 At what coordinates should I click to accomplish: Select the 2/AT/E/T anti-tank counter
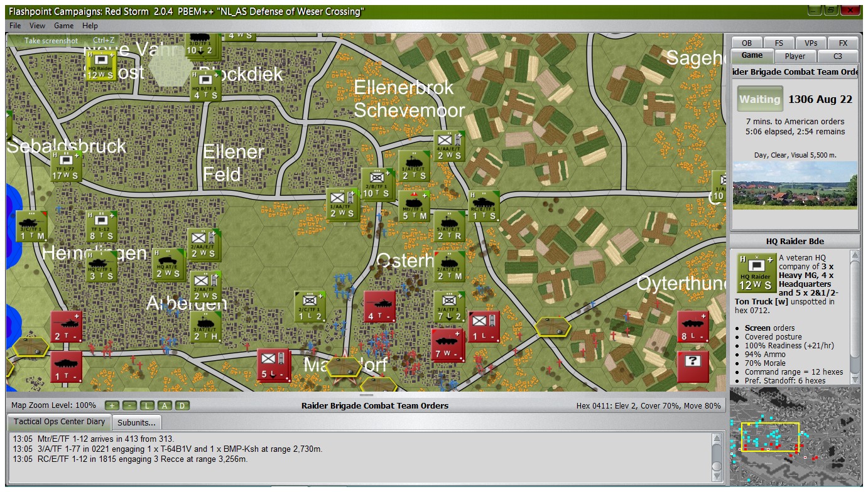(450, 266)
